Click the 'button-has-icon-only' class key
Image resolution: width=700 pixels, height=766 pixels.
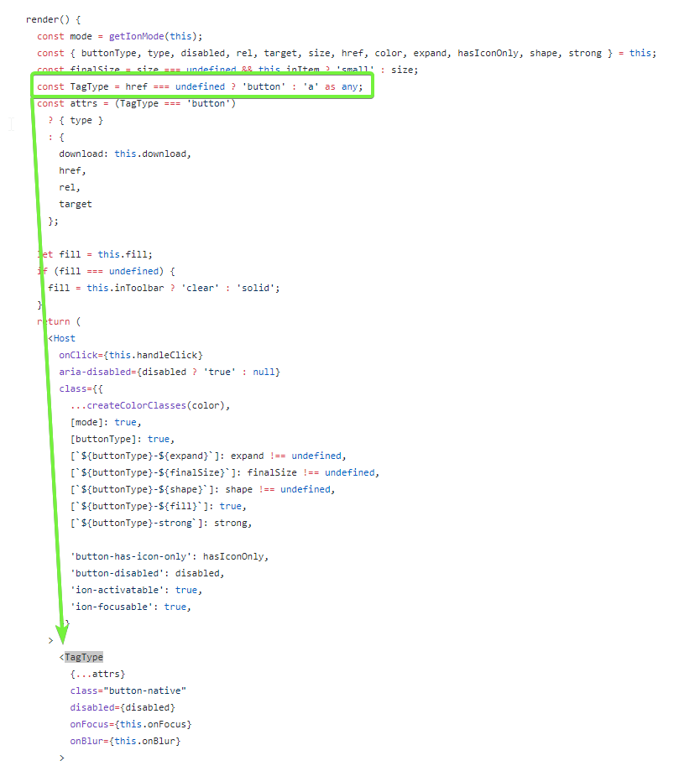point(130,555)
